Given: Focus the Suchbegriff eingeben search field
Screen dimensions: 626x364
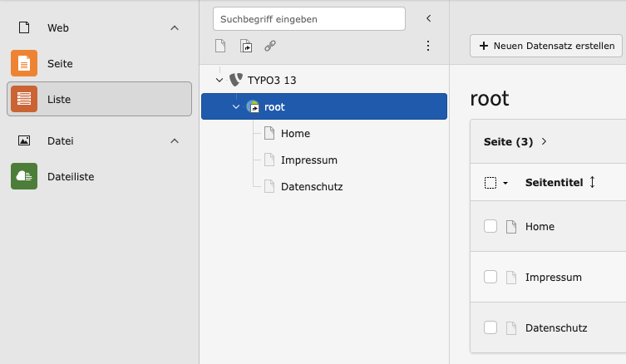Looking at the screenshot, I should click(308, 18).
